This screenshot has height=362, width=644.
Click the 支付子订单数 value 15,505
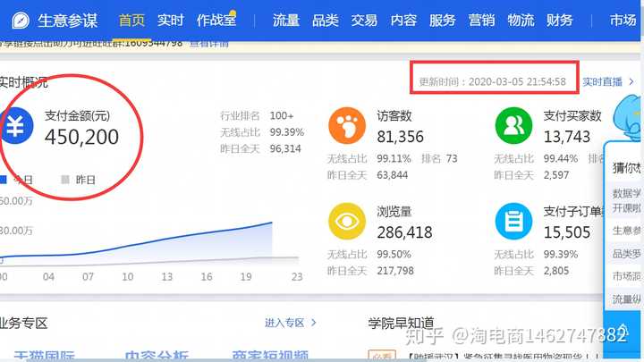pyautogui.click(x=567, y=232)
